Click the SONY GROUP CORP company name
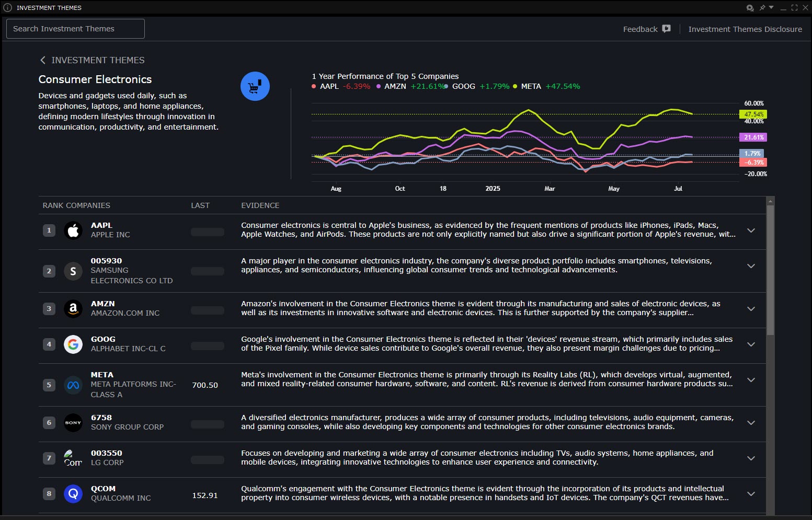Image resolution: width=812 pixels, height=520 pixels. point(127,427)
